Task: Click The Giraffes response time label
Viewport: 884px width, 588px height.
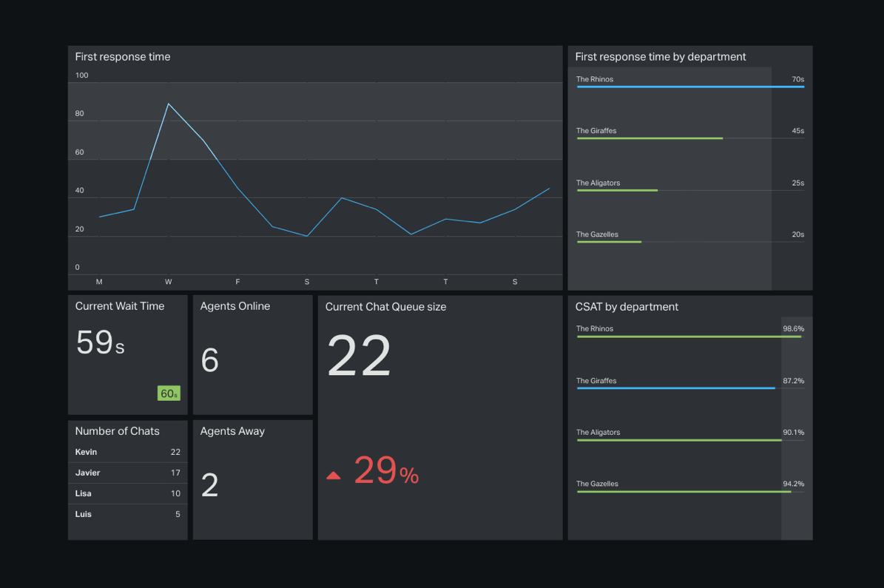Action: [x=596, y=130]
